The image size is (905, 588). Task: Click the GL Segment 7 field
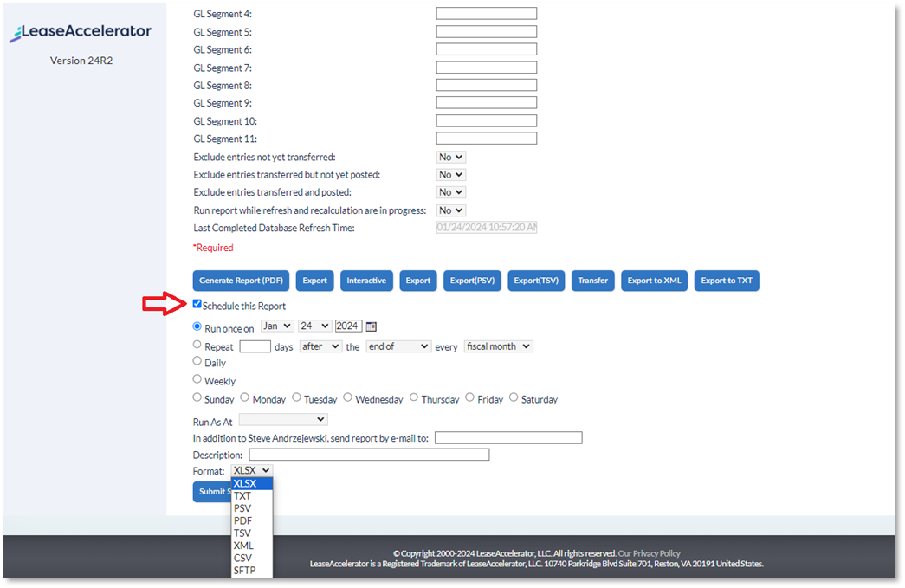tap(487, 68)
